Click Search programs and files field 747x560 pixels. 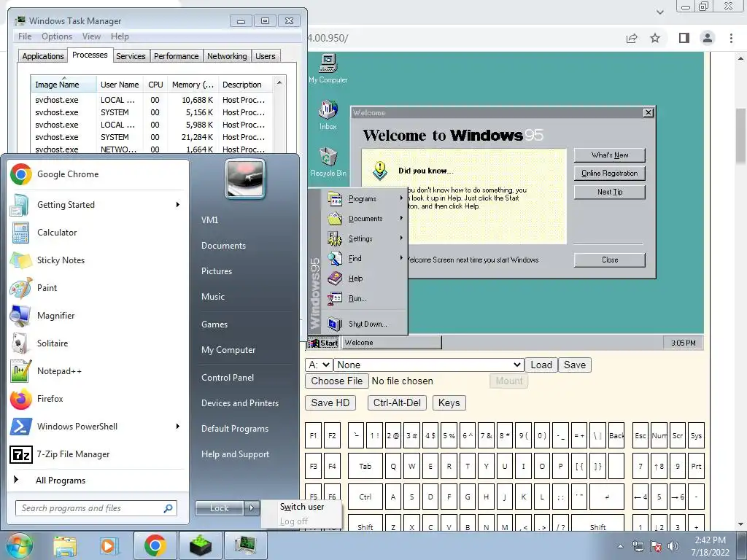(96, 508)
